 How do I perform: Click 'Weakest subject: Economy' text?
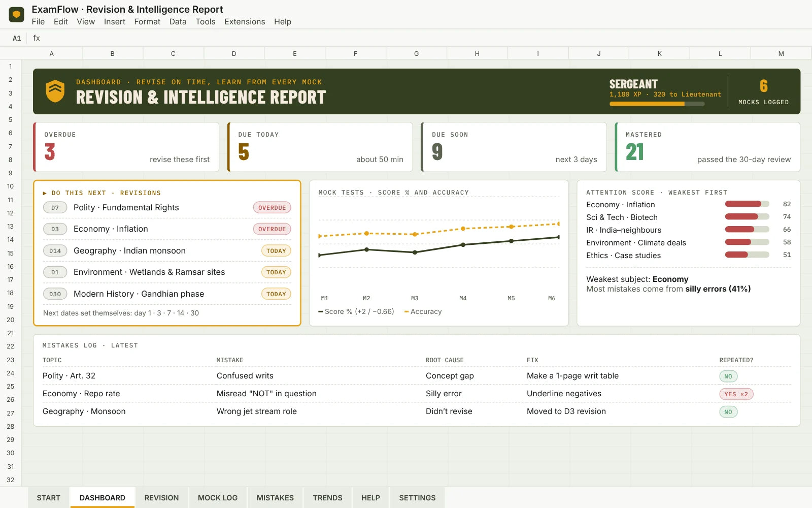(637, 279)
